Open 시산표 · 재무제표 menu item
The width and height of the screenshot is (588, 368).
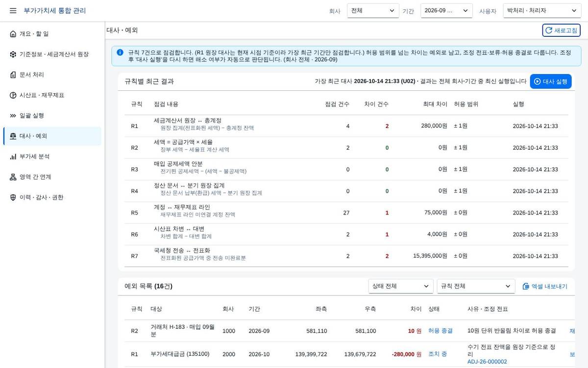(x=52, y=95)
